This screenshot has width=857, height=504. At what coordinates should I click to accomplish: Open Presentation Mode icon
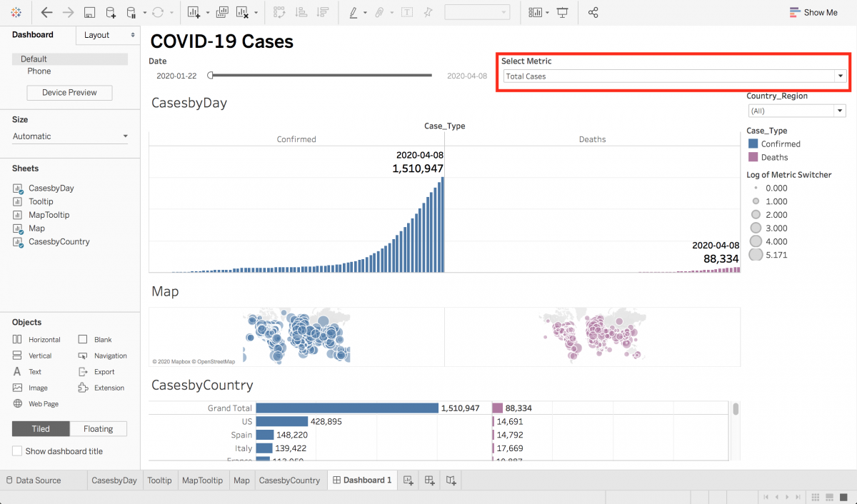(x=563, y=12)
